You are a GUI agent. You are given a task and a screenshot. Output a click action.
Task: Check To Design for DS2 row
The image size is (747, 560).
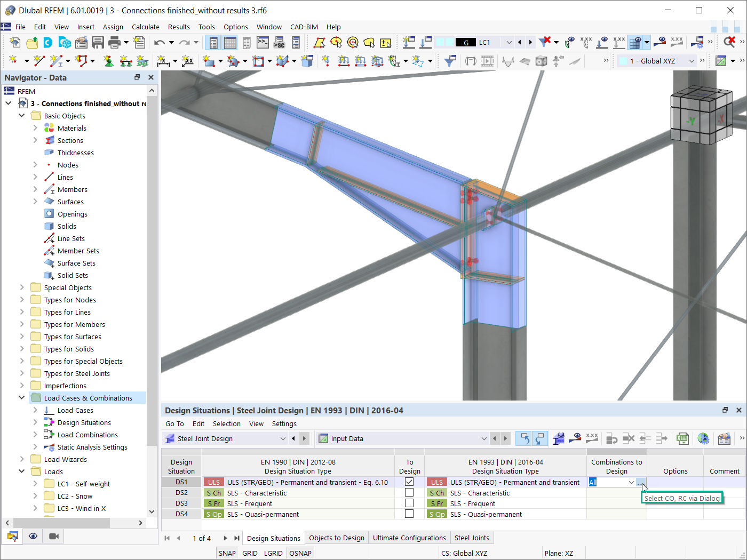(x=409, y=492)
